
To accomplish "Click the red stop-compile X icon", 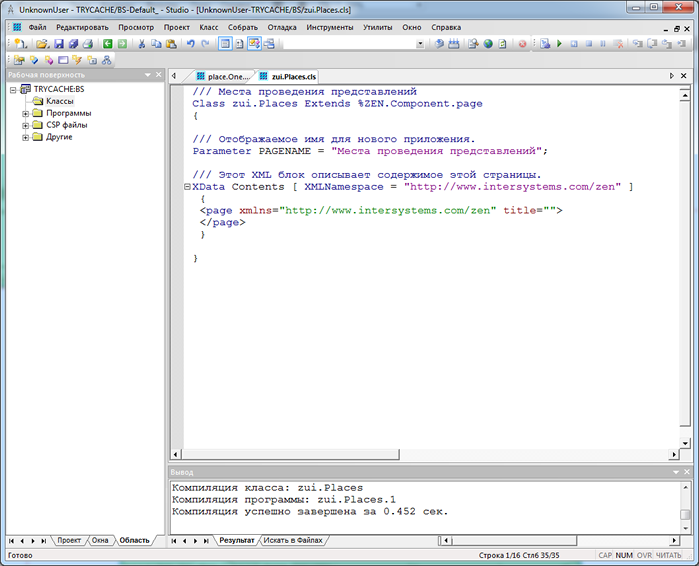I will click(x=522, y=44).
